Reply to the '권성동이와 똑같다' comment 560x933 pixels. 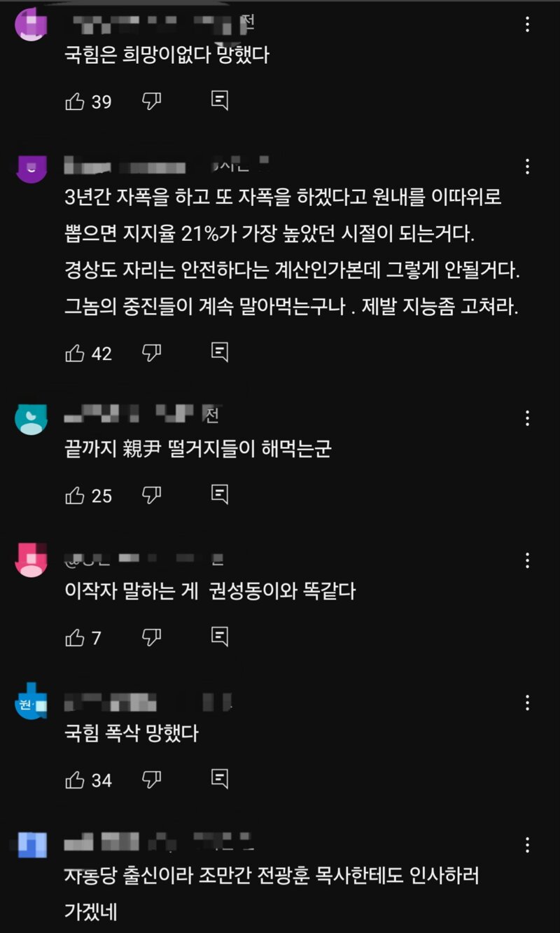pyautogui.click(x=220, y=637)
